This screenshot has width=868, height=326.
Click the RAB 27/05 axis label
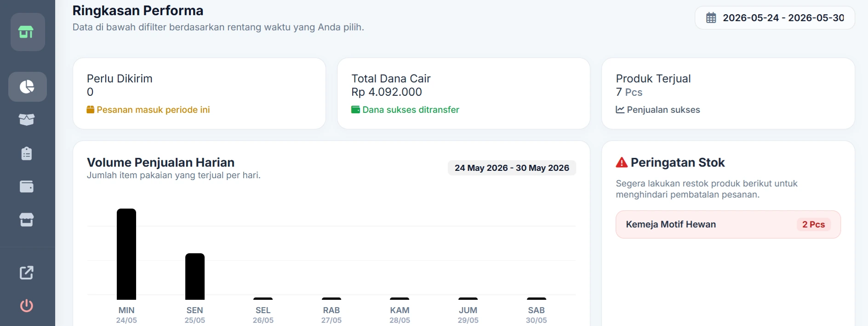coord(331,315)
